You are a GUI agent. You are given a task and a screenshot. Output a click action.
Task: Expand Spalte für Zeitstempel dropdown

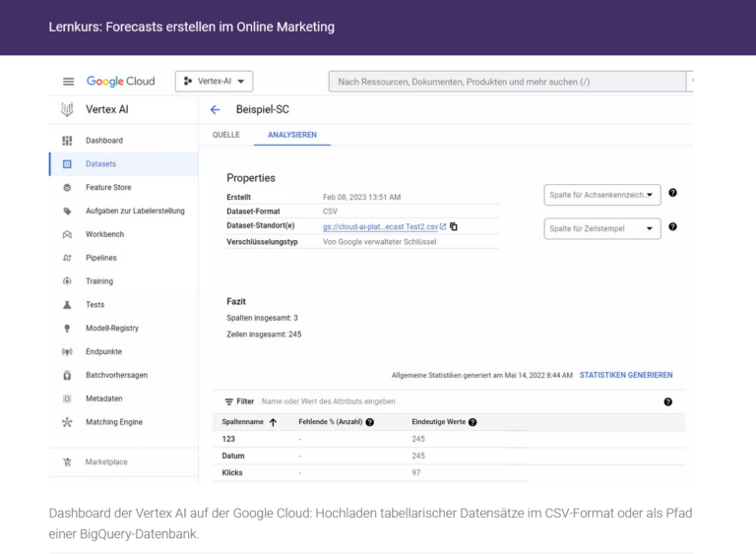[602, 228]
